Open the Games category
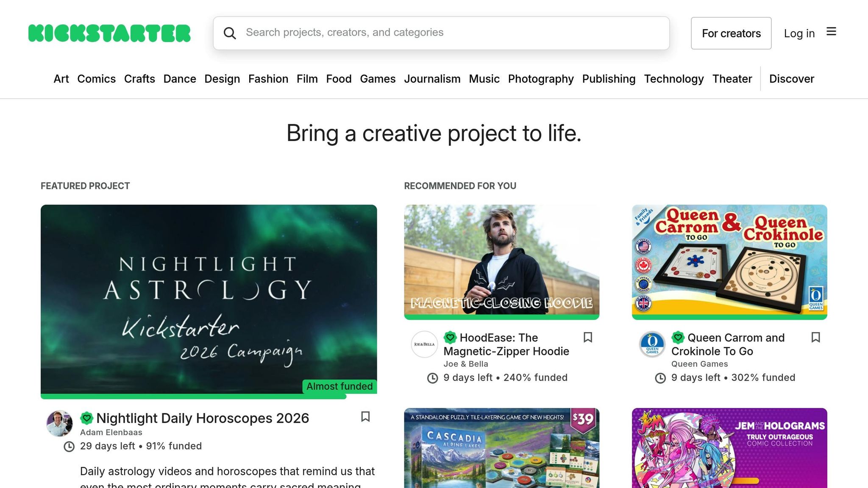This screenshot has height=488, width=868. [378, 79]
